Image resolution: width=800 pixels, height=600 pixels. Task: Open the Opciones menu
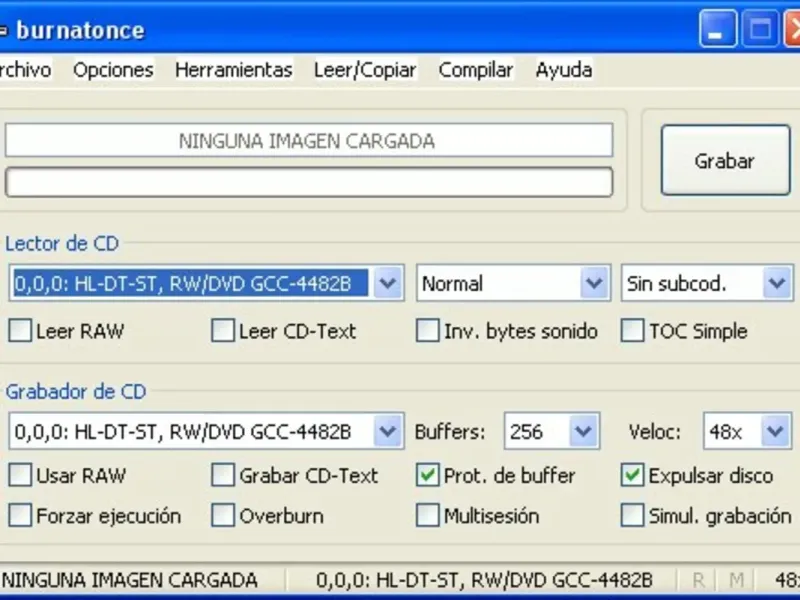click(x=113, y=70)
